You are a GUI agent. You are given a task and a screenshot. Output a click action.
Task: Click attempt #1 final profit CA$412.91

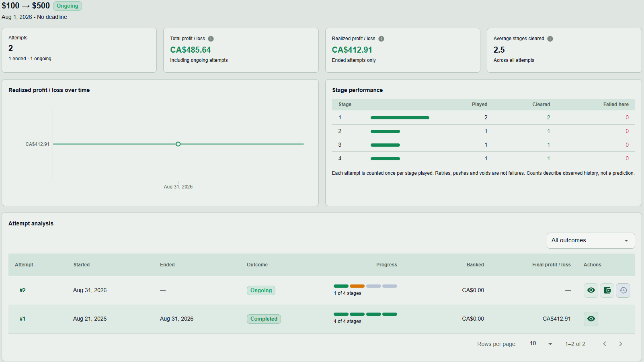(x=556, y=319)
